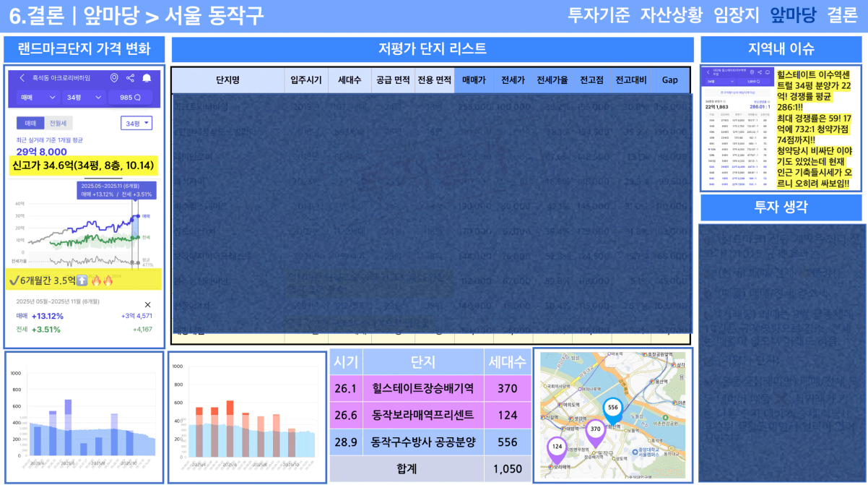Click the 985 search button
The width and height of the screenshot is (868, 485).
pos(130,97)
